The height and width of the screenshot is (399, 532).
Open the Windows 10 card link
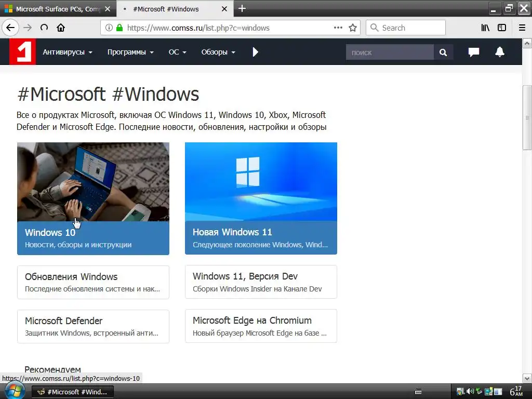(94, 238)
